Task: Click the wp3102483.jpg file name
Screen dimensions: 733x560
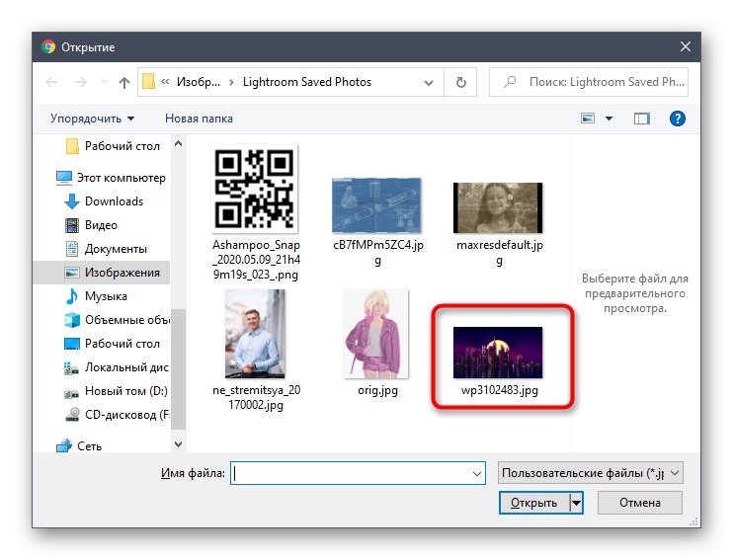Action: tap(499, 390)
